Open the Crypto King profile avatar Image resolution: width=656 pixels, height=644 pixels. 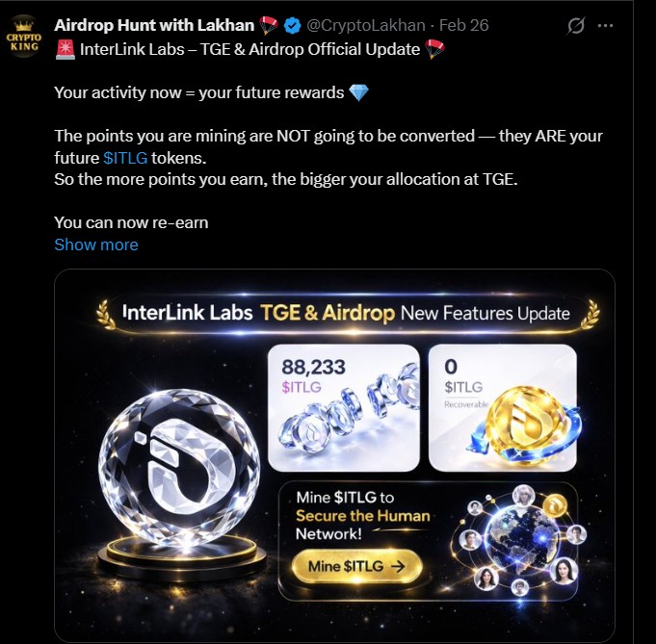point(24,37)
